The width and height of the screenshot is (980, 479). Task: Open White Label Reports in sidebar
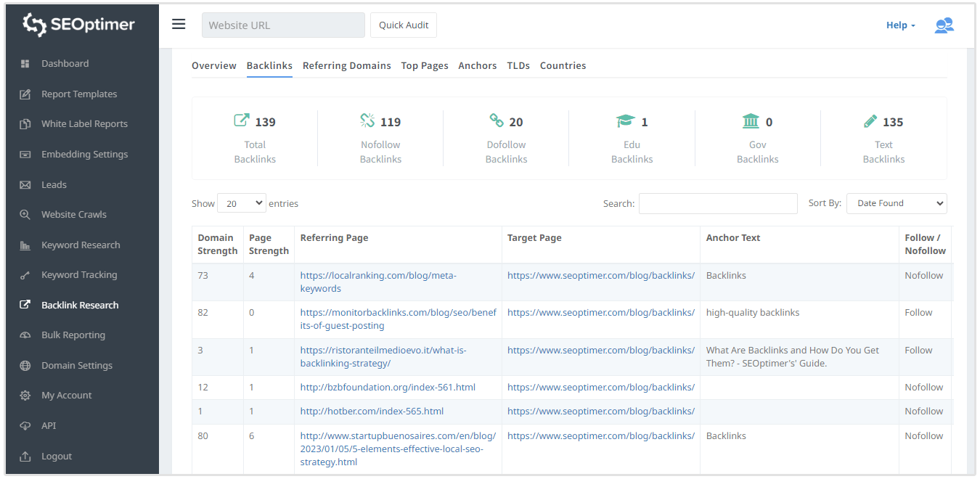click(x=84, y=124)
